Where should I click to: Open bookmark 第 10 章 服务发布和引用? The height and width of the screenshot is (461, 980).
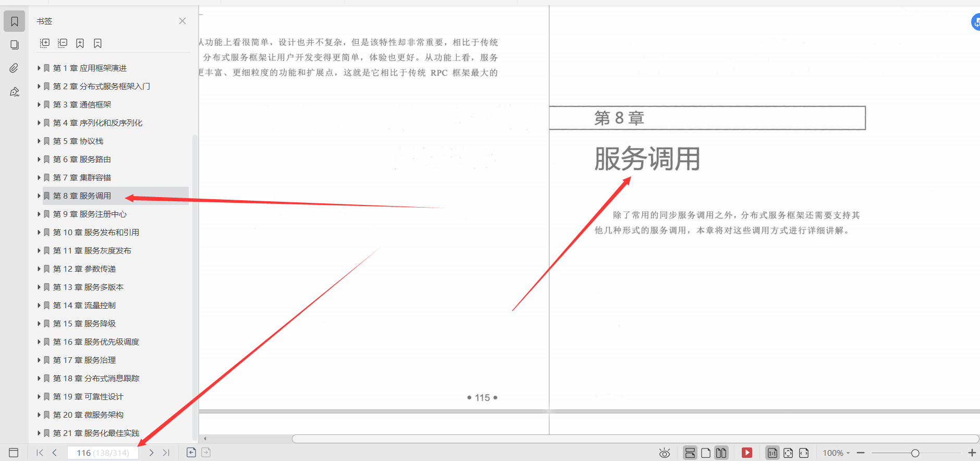point(96,233)
